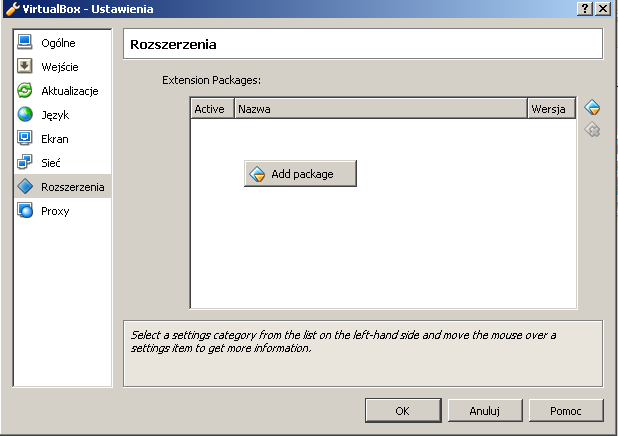Open the Proxy settings page
This screenshot has height=436, width=618.
coord(63,211)
